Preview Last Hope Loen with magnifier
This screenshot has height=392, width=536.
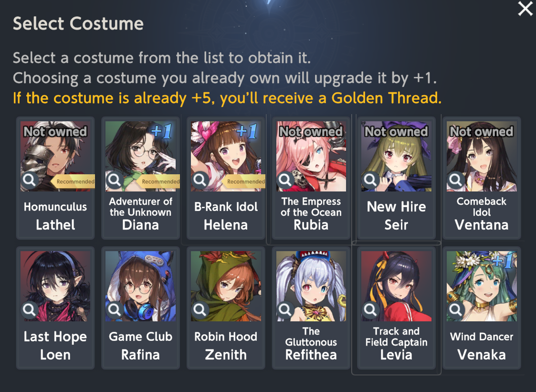click(x=30, y=310)
